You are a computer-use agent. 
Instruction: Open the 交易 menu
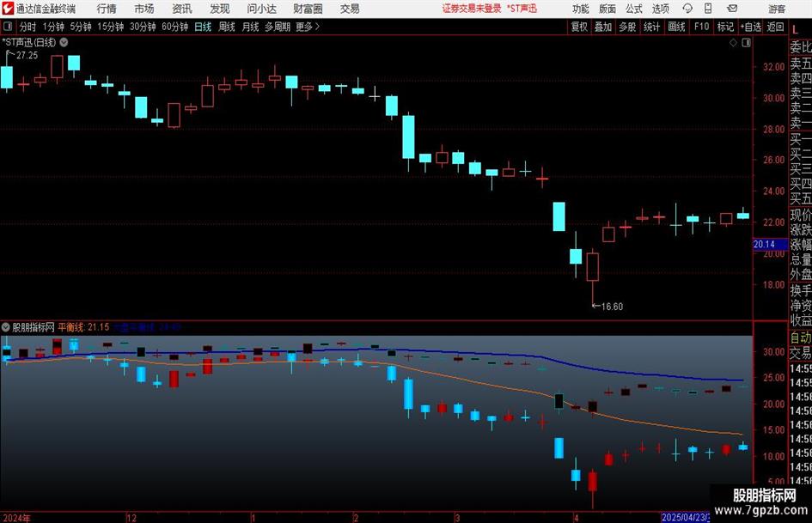[x=350, y=9]
